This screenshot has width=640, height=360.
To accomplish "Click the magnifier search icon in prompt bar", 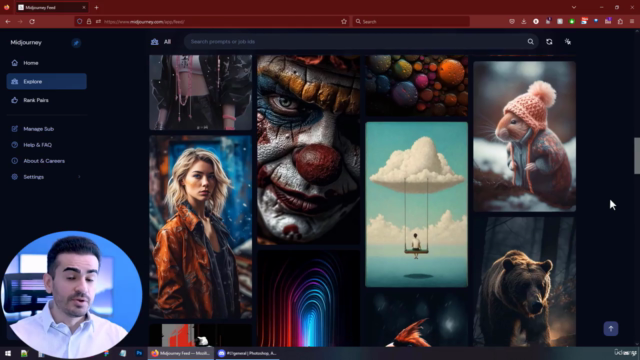I will 530,42.
